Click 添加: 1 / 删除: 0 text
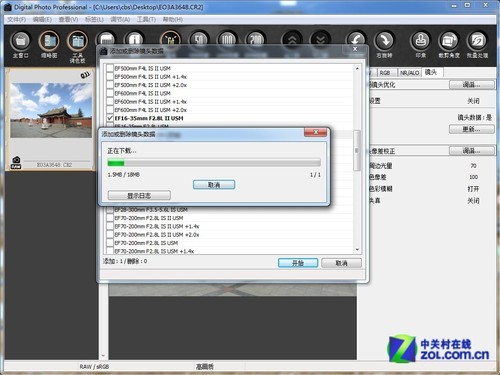The image size is (500, 375). [x=125, y=261]
